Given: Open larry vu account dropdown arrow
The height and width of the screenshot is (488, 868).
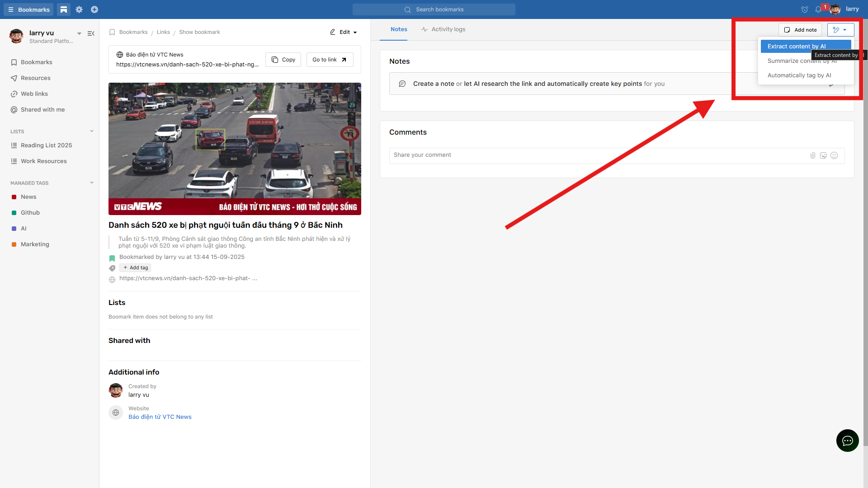Looking at the screenshot, I should pos(79,33).
